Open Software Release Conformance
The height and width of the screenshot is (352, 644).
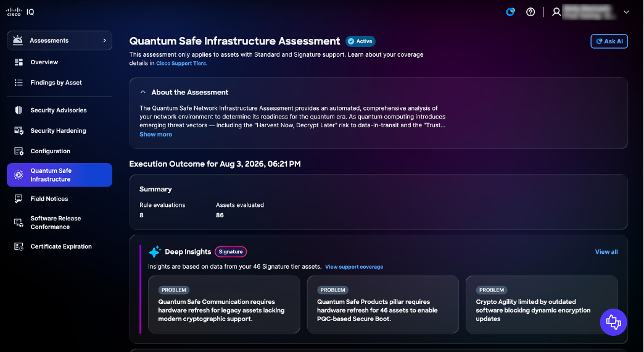(60, 222)
